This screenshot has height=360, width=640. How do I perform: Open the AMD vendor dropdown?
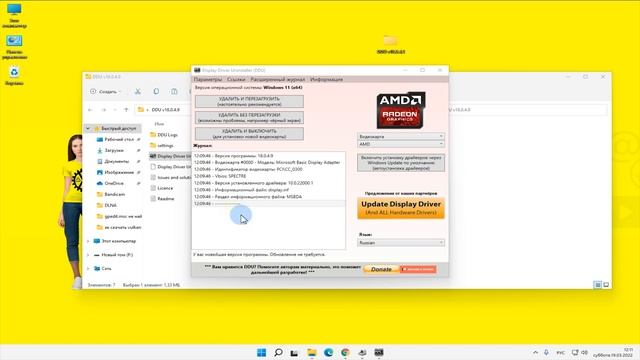pyautogui.click(x=401, y=144)
